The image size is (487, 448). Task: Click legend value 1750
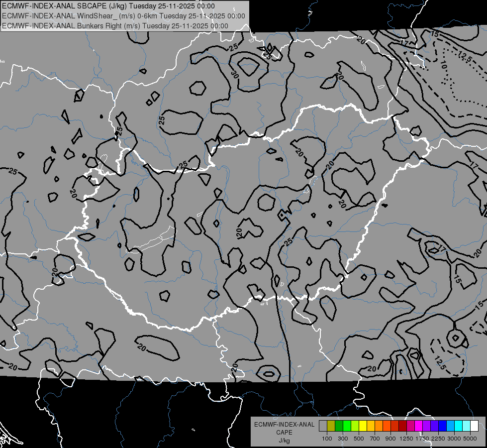coord(422,439)
